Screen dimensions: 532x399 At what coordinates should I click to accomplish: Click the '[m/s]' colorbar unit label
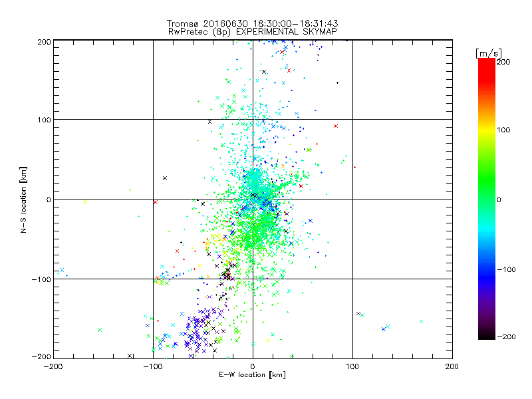pos(489,53)
